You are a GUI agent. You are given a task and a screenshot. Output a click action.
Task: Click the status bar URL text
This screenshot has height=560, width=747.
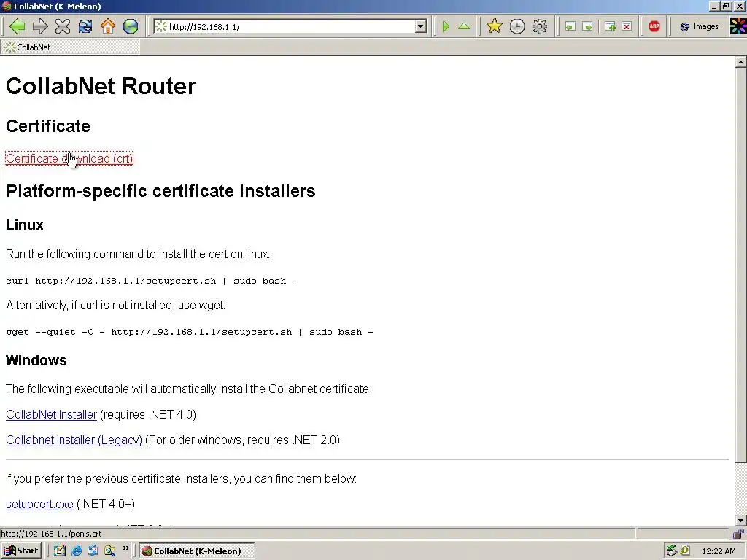pyautogui.click(x=51, y=533)
